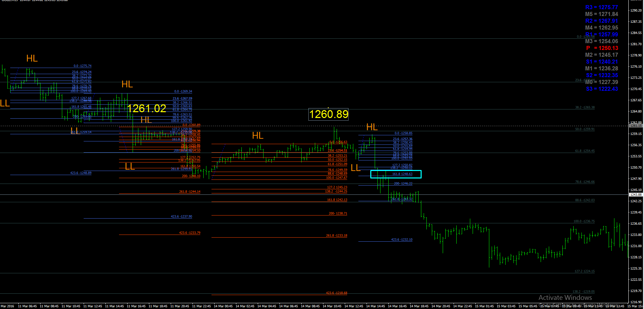Image resolution: width=644 pixels, height=309 pixels.
Task: Click the R2 = 1267.91 resistance label
Action: [601, 21]
